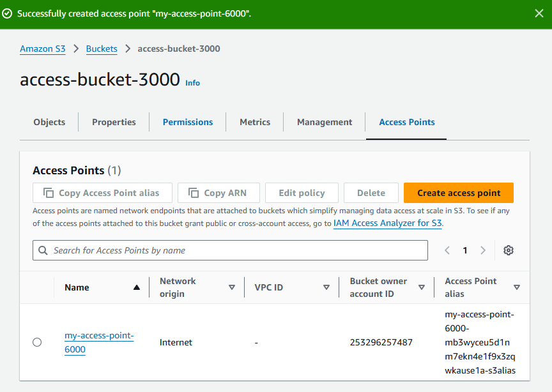Open the table preferences gear icon
552x392 pixels.
point(509,250)
